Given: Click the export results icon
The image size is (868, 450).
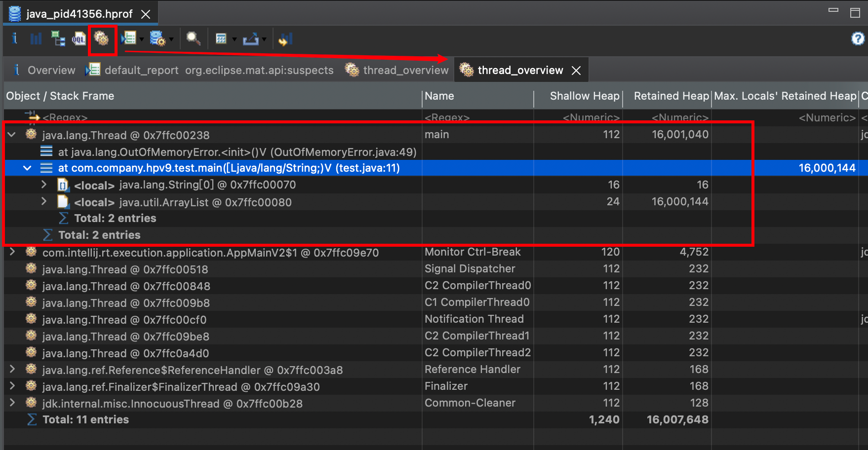Looking at the screenshot, I should tap(251, 38).
